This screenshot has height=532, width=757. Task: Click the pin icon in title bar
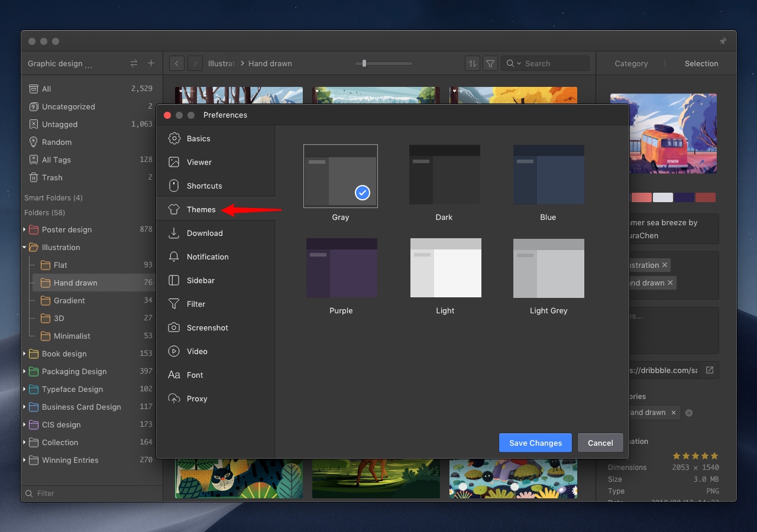[x=723, y=41]
